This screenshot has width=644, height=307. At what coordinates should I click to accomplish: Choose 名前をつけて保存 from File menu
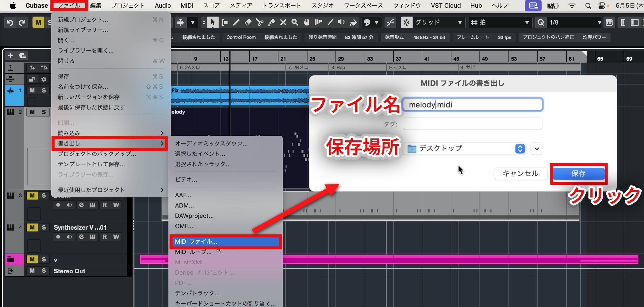click(x=110, y=87)
